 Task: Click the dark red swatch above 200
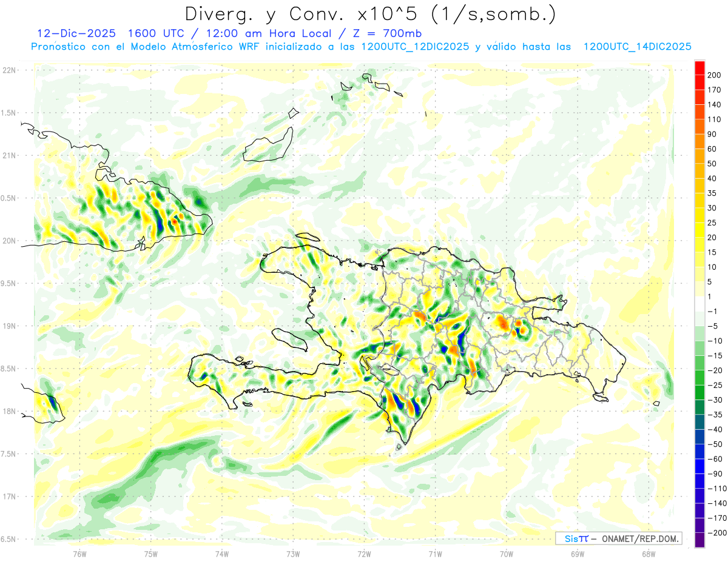(699, 68)
